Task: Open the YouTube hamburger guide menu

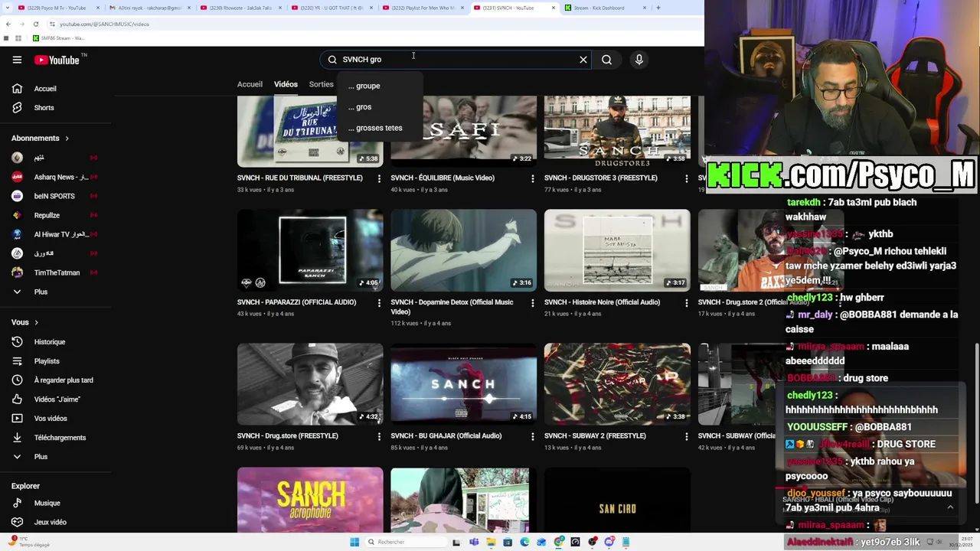Action: pos(17,60)
